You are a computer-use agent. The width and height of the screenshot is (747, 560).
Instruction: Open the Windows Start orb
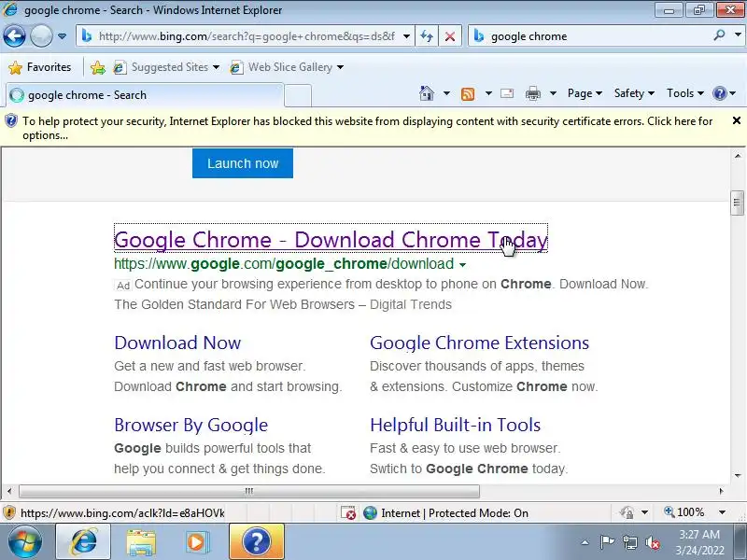click(25, 541)
